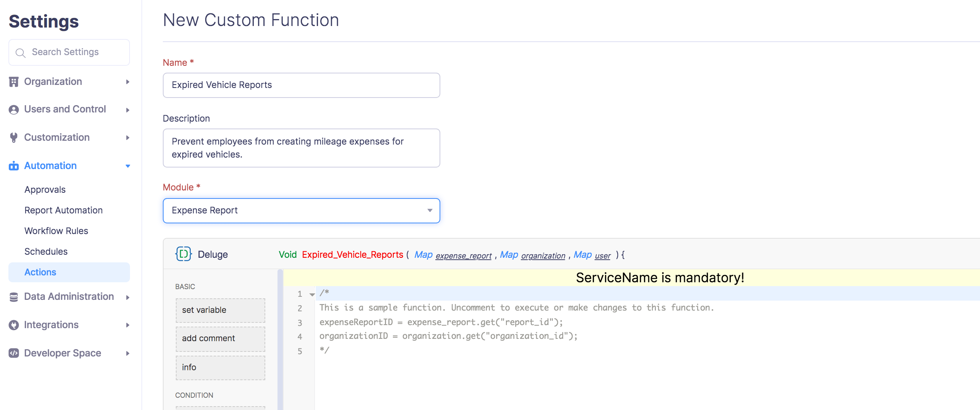Click inside the Name input field
980x410 pixels.
pyautogui.click(x=301, y=85)
